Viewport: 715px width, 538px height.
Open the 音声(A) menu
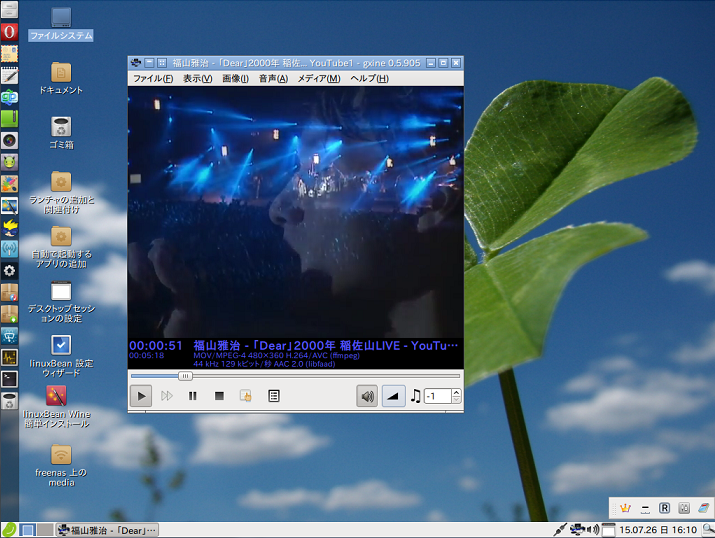click(x=273, y=78)
